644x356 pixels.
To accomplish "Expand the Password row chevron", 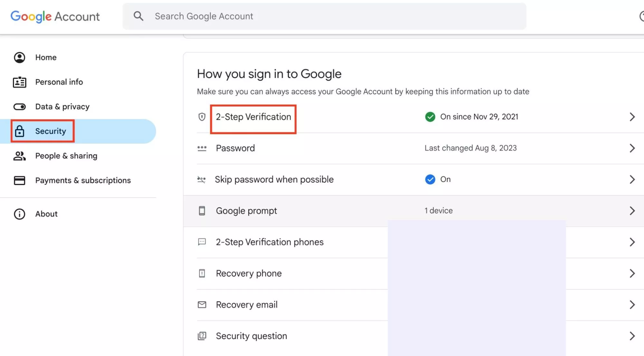I will [632, 148].
